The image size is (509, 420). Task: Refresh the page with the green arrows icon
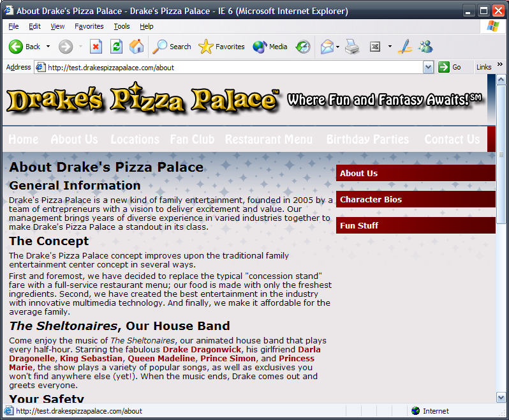116,47
